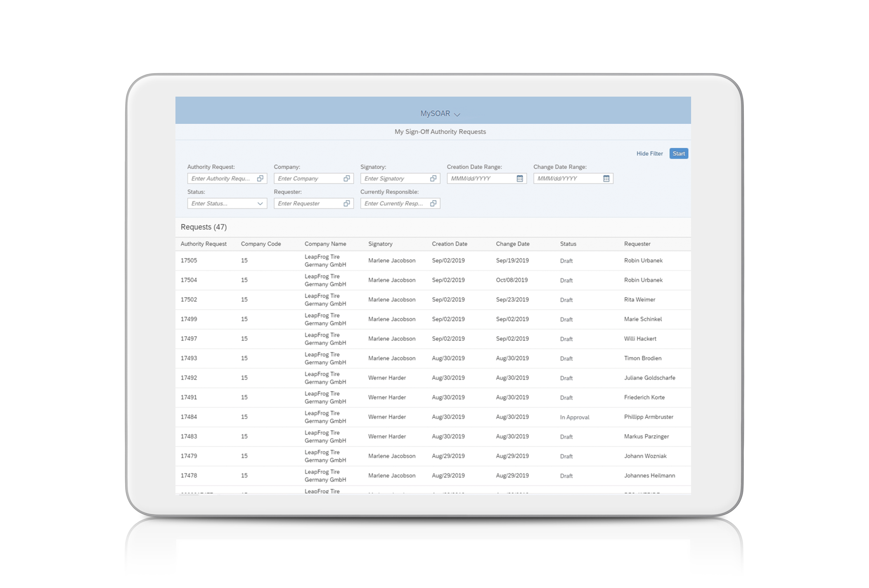The image size is (869, 588).
Task: Open the MySOAR app menu chevron
Action: (x=457, y=114)
